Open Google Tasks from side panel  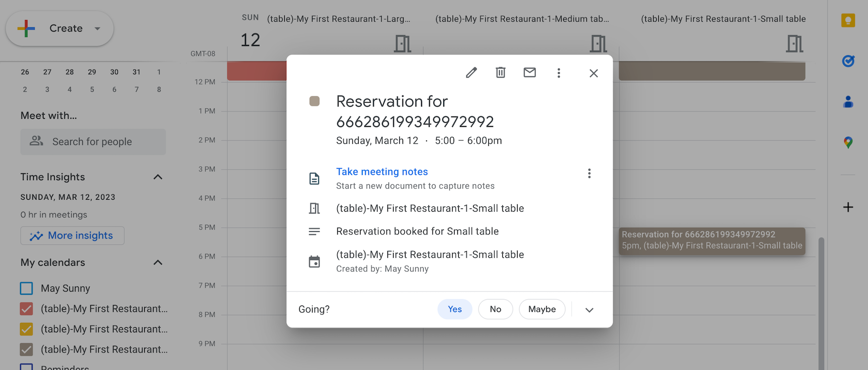click(x=848, y=61)
